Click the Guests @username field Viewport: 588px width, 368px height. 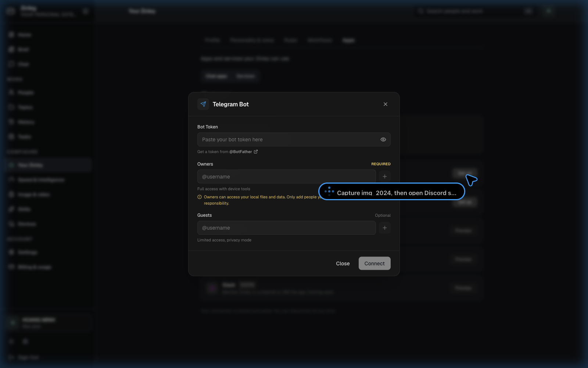[286, 228]
